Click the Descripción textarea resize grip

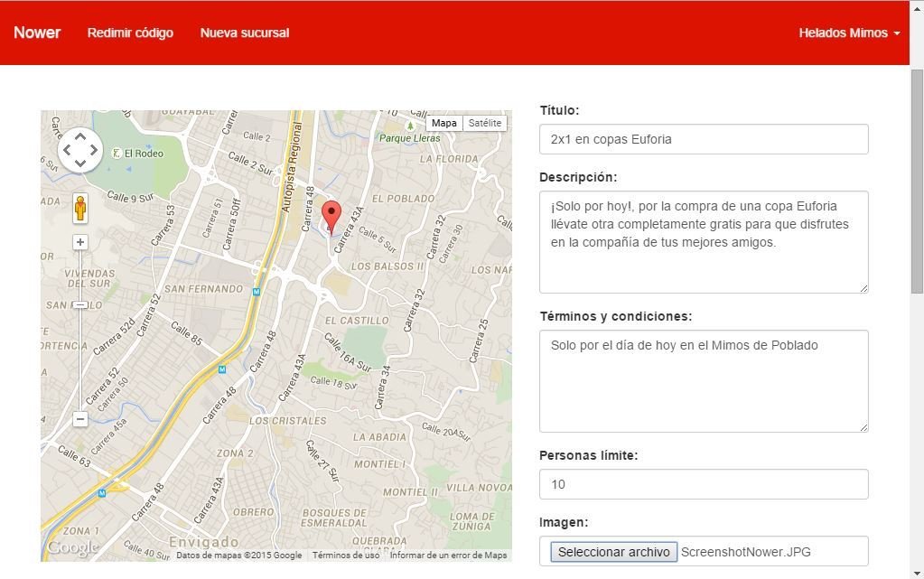(x=863, y=288)
